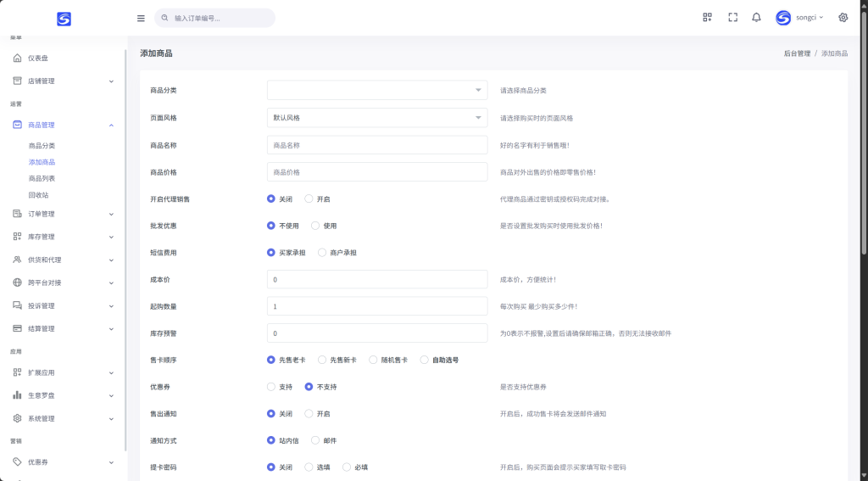Toggle fullscreen mode icon
Image resolution: width=868 pixels, height=481 pixels.
(733, 18)
